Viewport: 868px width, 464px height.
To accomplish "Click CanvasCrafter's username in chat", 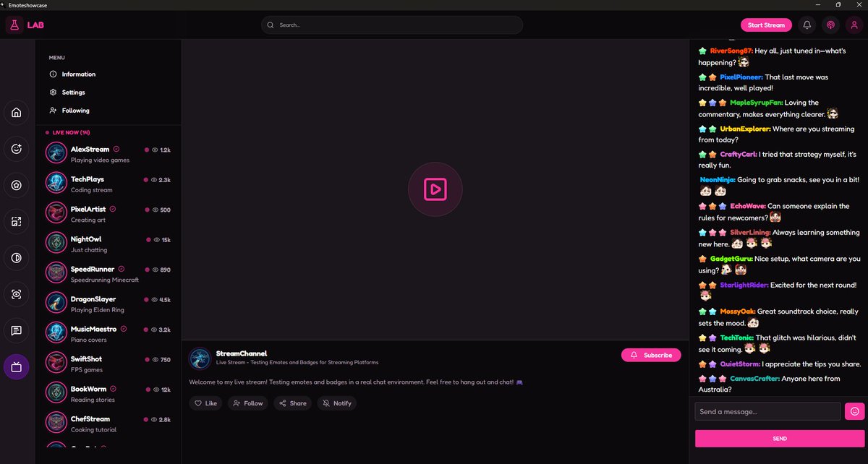I will pyautogui.click(x=755, y=378).
